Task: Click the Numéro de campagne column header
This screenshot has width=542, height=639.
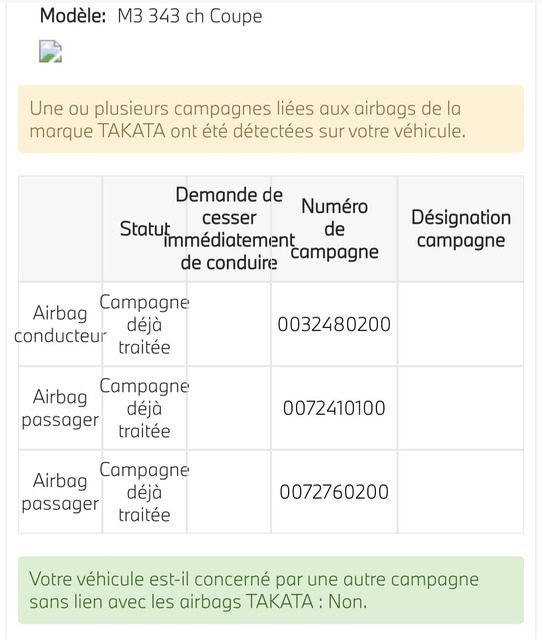Action: (x=334, y=229)
